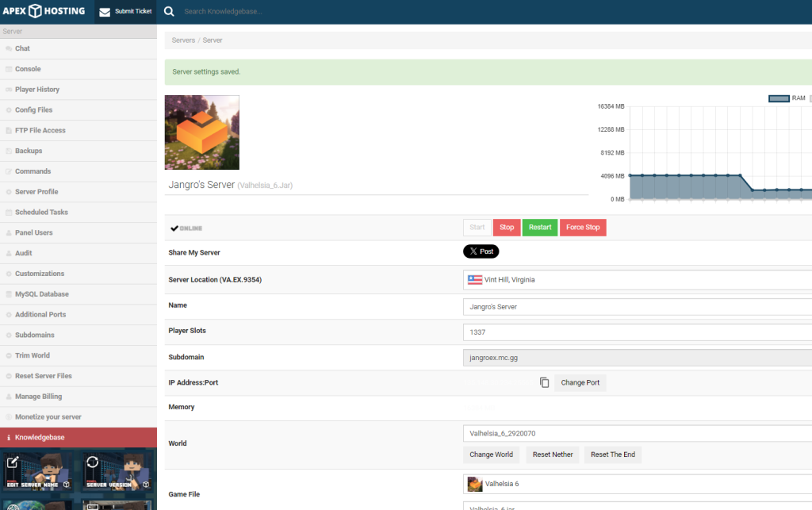Click the RAM legend swatch on chart

click(x=779, y=98)
